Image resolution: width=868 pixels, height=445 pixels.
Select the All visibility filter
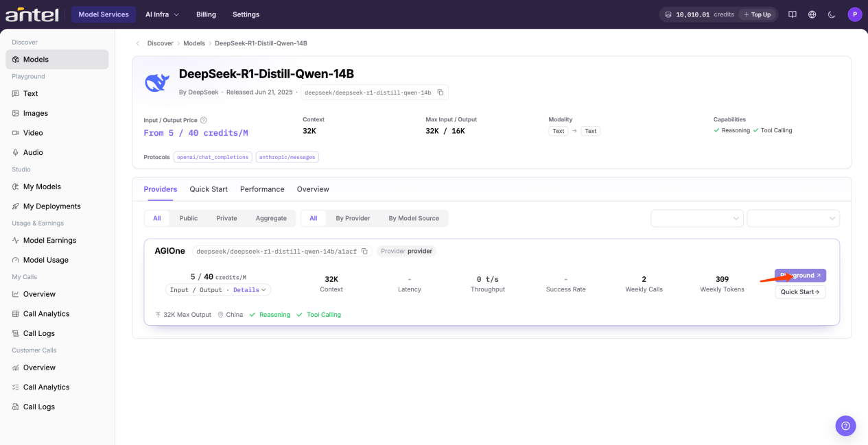point(157,218)
